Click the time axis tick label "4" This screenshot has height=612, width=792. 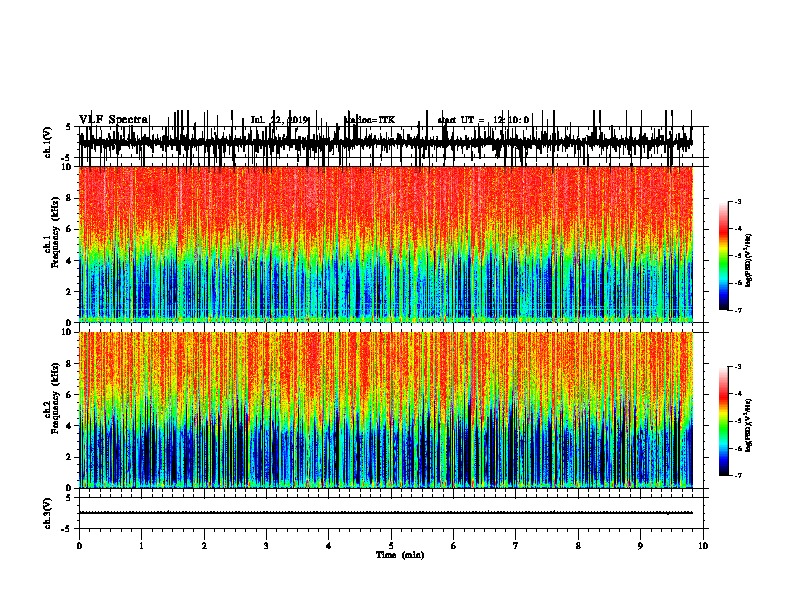329,546
